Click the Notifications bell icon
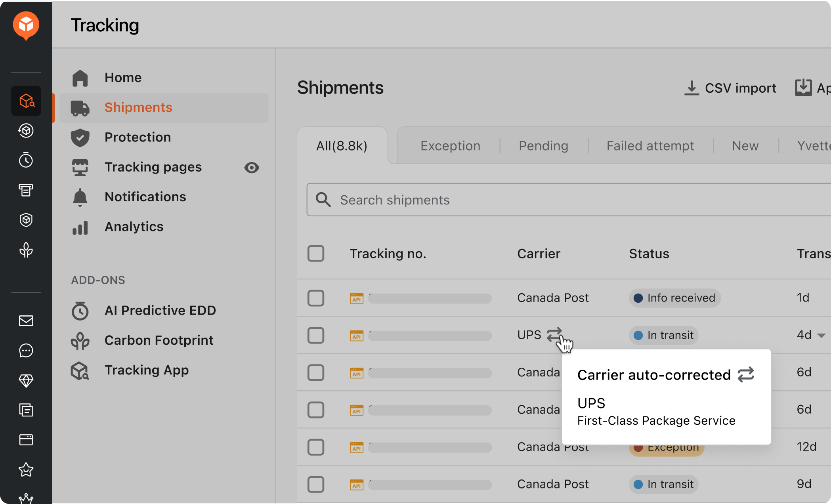Viewport: 831px width, 504px height. coord(80,197)
